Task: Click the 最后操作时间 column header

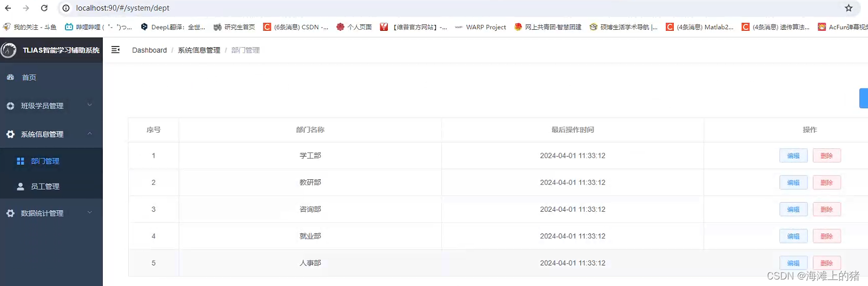Action: (x=573, y=130)
